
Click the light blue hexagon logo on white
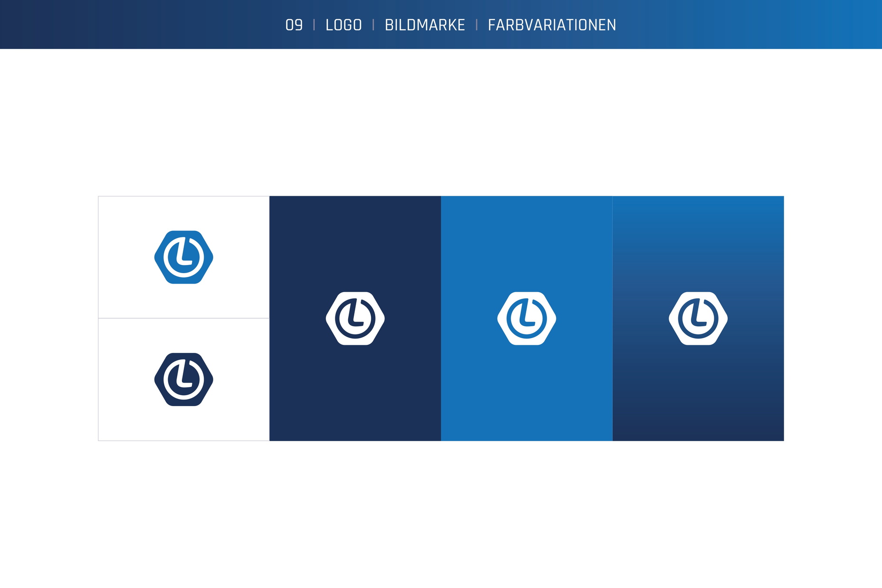(x=184, y=257)
